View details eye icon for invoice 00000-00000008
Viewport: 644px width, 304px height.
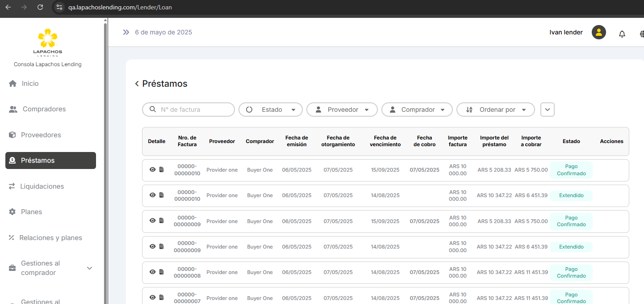[x=153, y=272]
